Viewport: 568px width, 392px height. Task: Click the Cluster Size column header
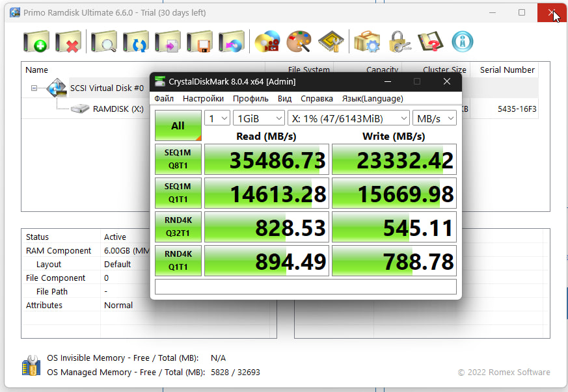444,70
